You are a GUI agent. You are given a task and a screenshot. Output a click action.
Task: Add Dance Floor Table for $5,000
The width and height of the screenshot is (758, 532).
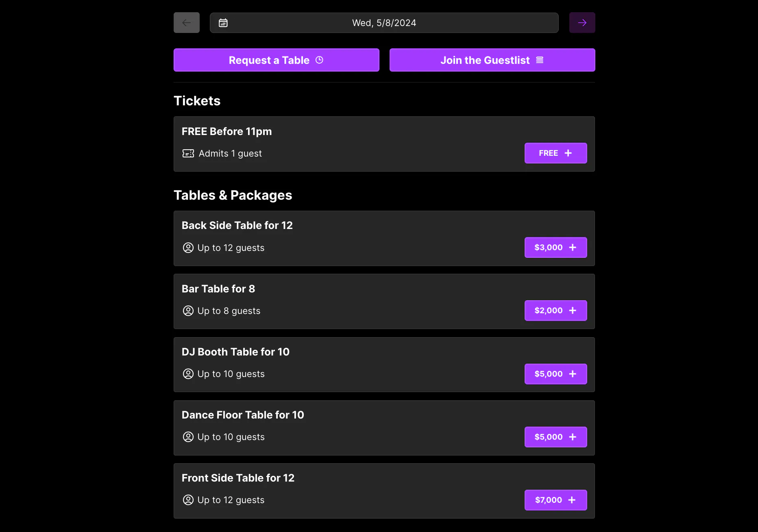pyautogui.click(x=555, y=437)
